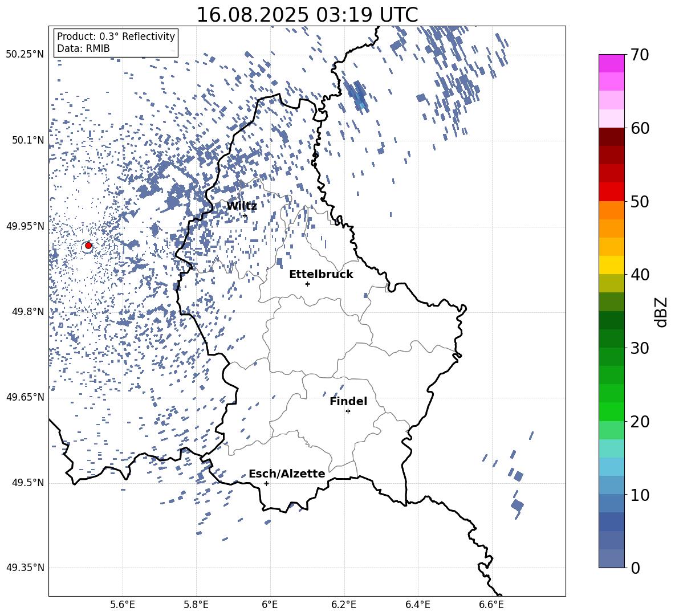675x616 pixels.
Task: Click the 20 value on the colorbar
Action: (x=640, y=422)
